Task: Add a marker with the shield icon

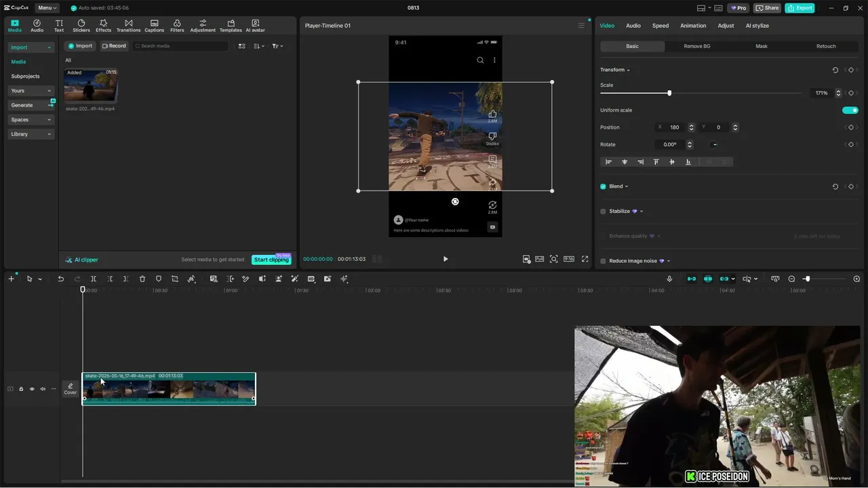Action: (159, 279)
